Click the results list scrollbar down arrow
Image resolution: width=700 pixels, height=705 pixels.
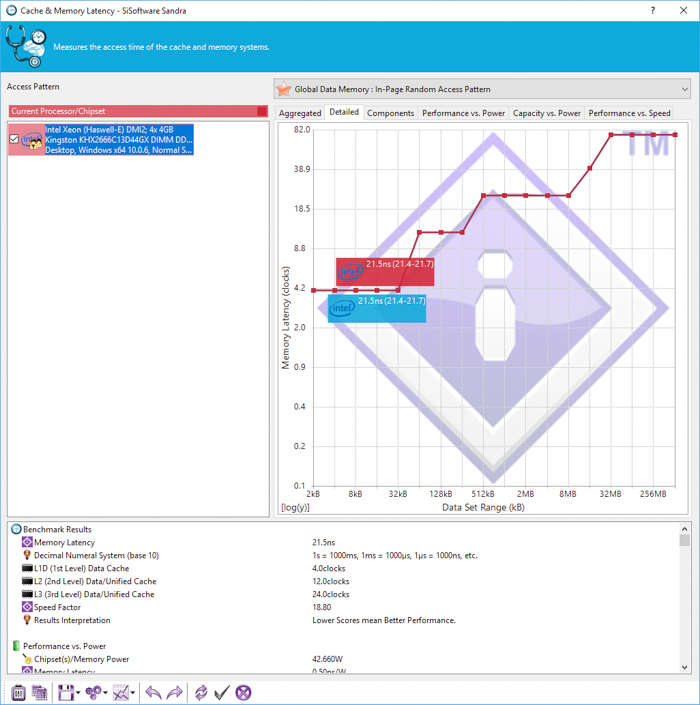pyautogui.click(x=685, y=668)
